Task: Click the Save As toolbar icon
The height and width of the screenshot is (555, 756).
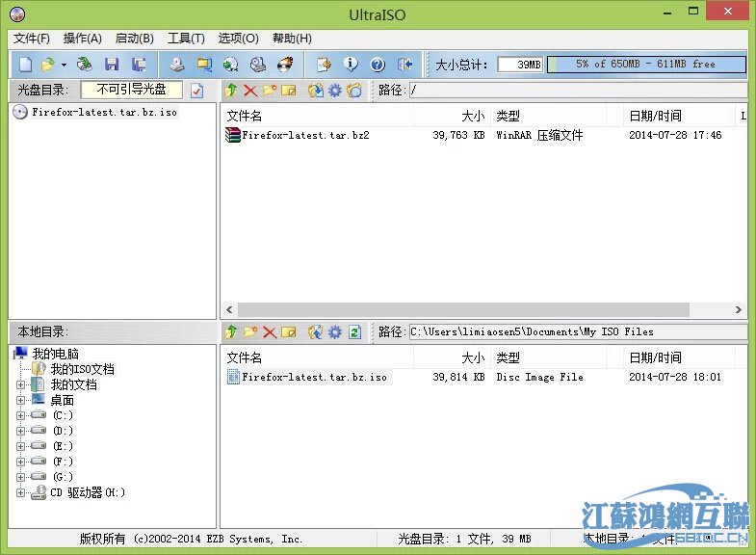Action: click(140, 65)
